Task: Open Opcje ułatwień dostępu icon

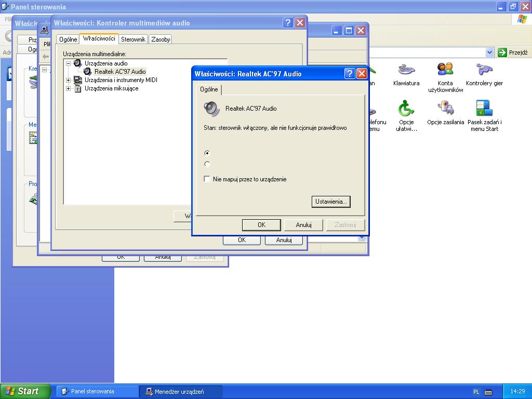Action: [406, 116]
